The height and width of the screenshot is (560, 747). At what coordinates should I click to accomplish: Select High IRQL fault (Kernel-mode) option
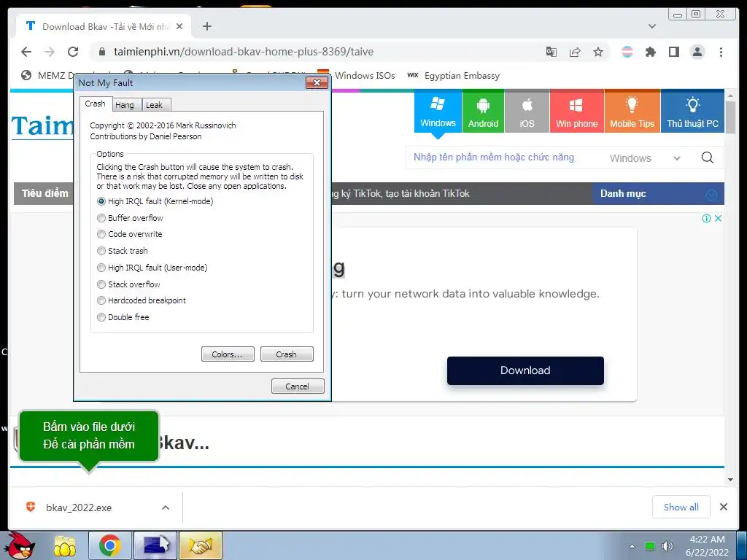point(155,201)
